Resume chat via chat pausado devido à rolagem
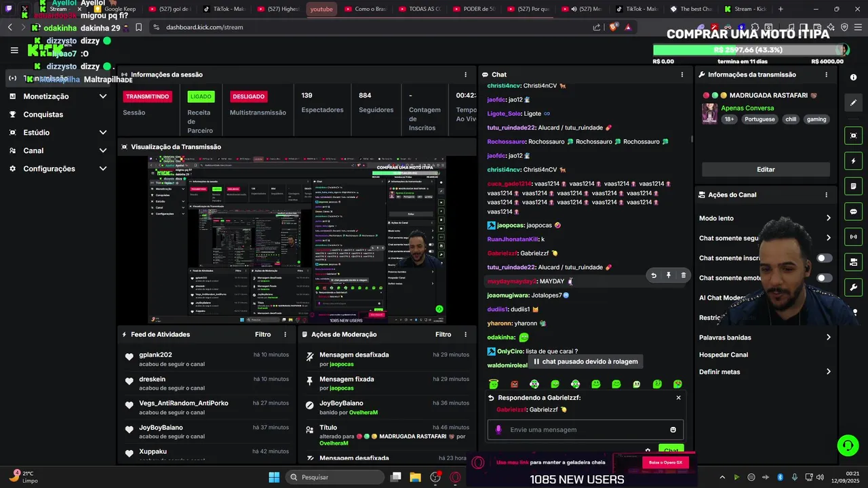This screenshot has height=488, width=868. tap(587, 361)
